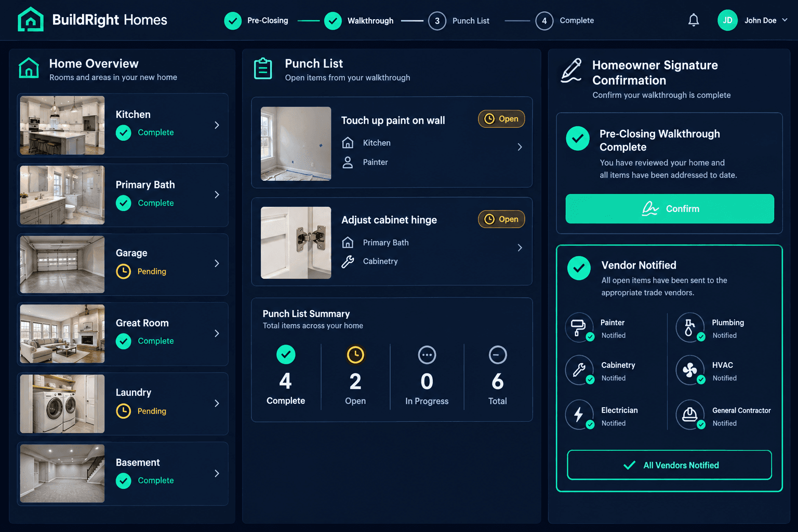798x532 pixels.
Task: Click the BuildRight Homes house logo
Action: [x=31, y=20]
